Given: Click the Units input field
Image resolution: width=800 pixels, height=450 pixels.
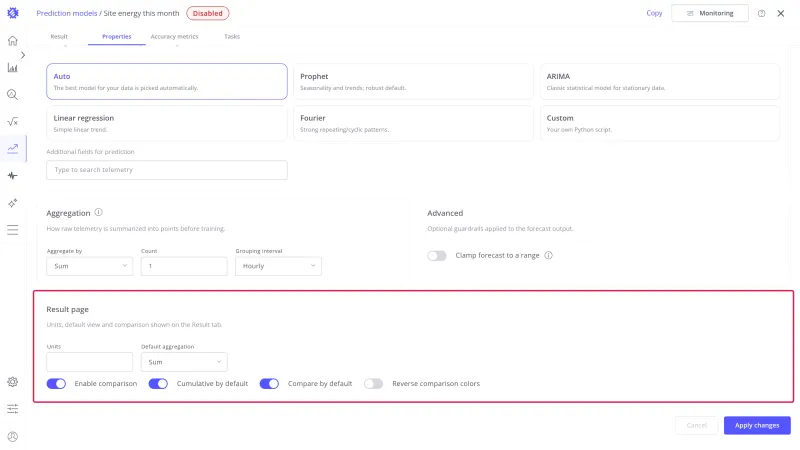Looking at the screenshot, I should tap(90, 362).
